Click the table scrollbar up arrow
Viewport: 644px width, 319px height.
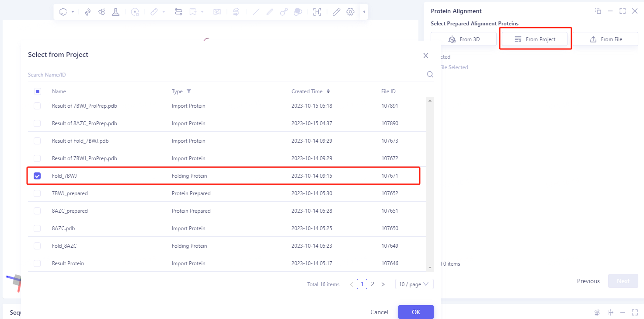[430, 101]
